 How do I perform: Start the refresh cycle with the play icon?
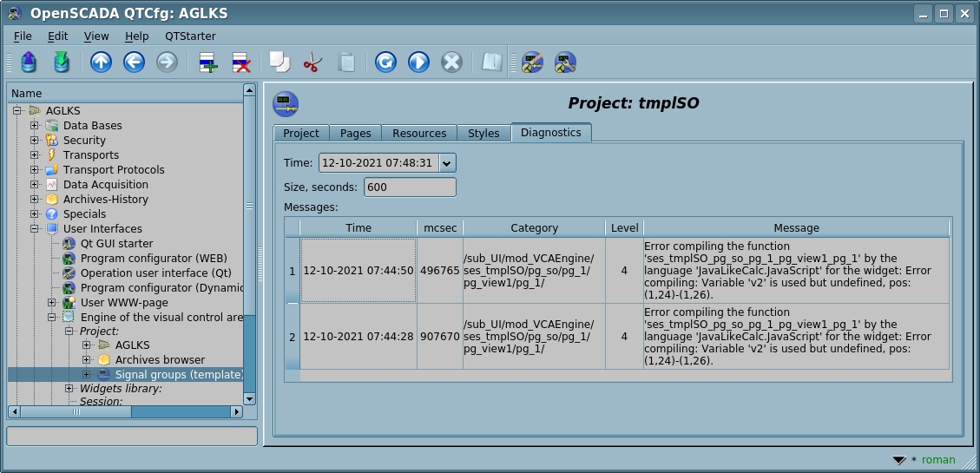click(418, 62)
